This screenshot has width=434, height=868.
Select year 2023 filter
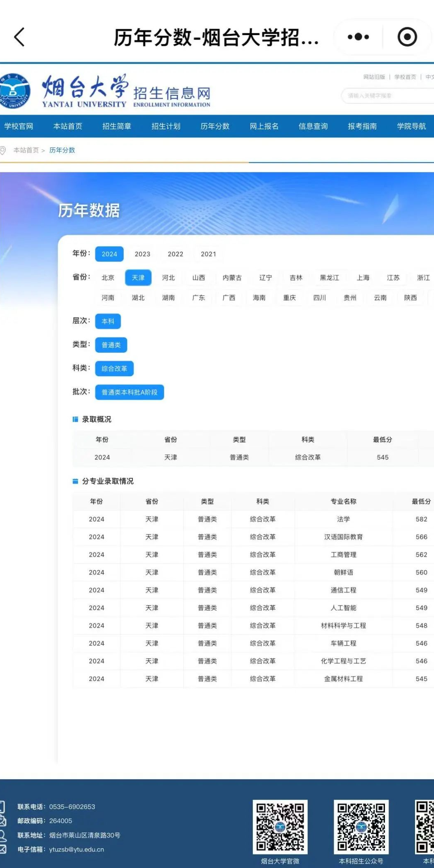[x=142, y=254]
